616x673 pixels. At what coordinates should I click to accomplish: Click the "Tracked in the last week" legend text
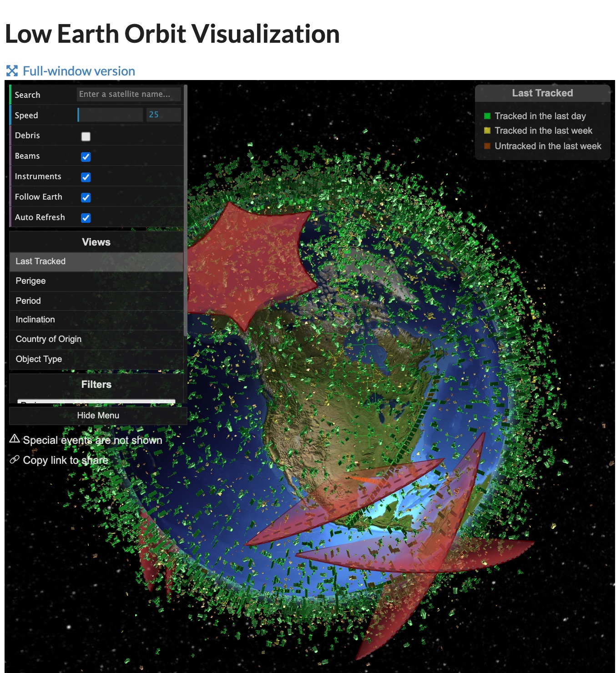544,131
